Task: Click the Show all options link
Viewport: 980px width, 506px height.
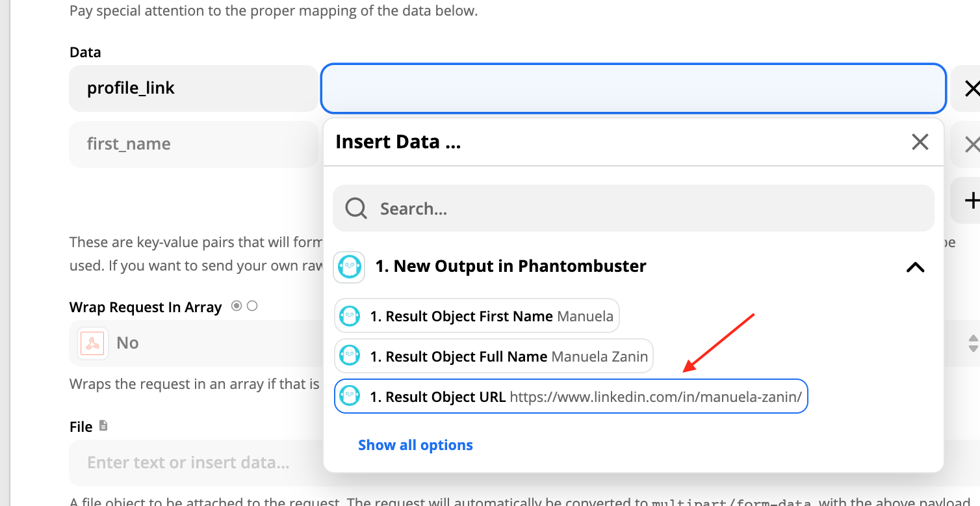Action: pos(415,445)
